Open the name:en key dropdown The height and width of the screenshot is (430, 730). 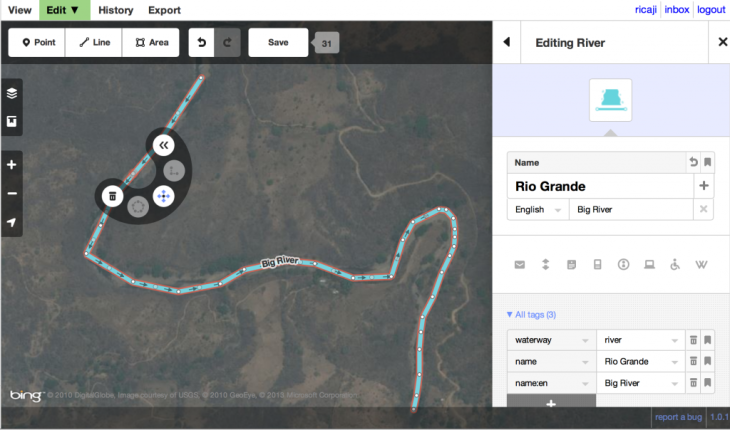[585, 383]
